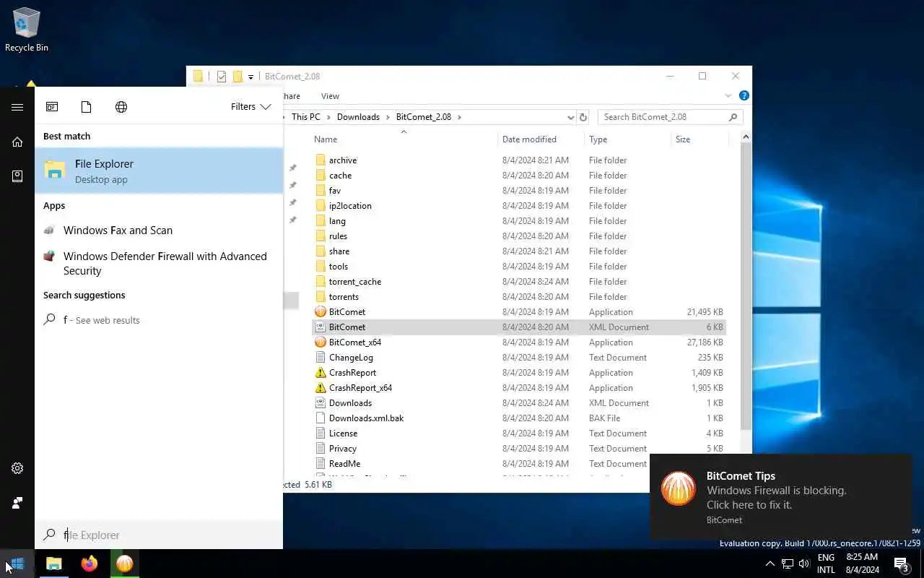Open Settings gear in search sidebar
The width and height of the screenshot is (924, 578).
click(x=17, y=468)
